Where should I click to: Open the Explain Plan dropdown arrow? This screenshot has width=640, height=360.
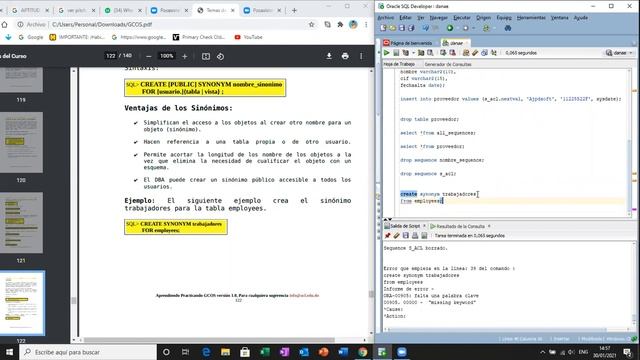(413, 53)
